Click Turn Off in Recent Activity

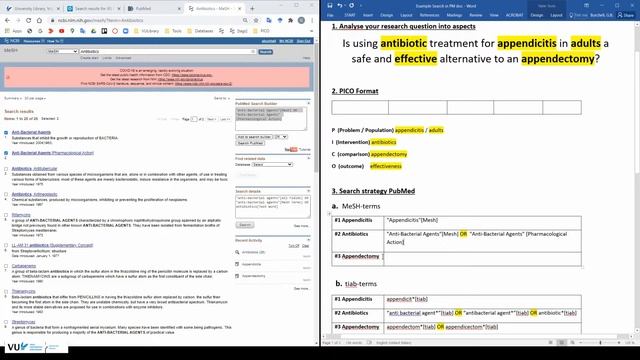click(x=293, y=246)
